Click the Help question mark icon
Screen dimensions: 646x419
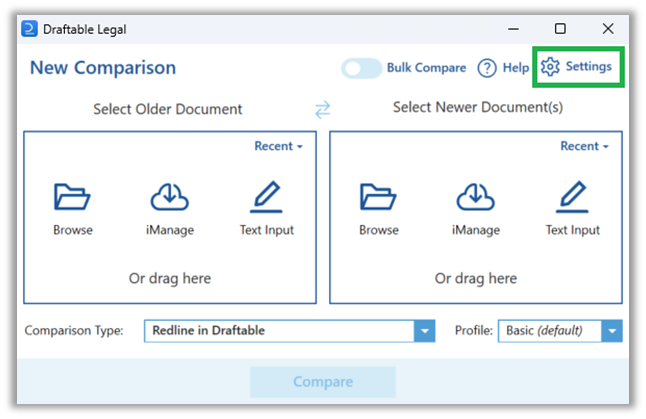pyautogui.click(x=487, y=68)
